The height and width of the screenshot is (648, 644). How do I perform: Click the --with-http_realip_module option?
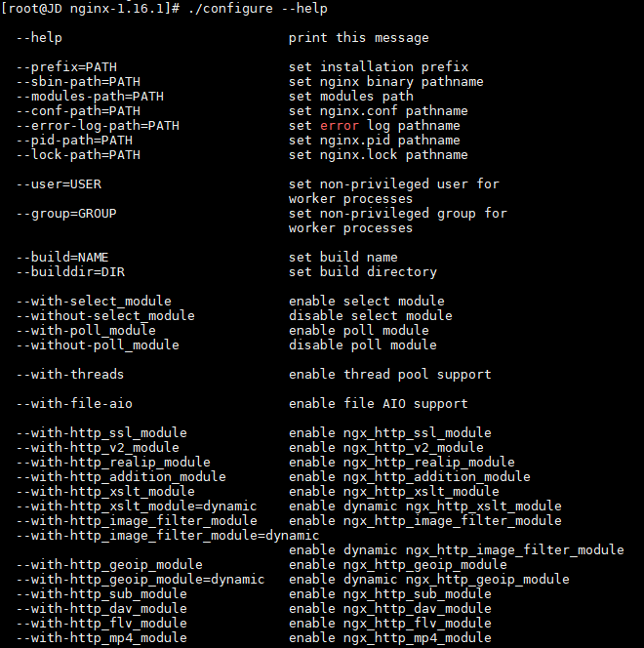tap(113, 462)
